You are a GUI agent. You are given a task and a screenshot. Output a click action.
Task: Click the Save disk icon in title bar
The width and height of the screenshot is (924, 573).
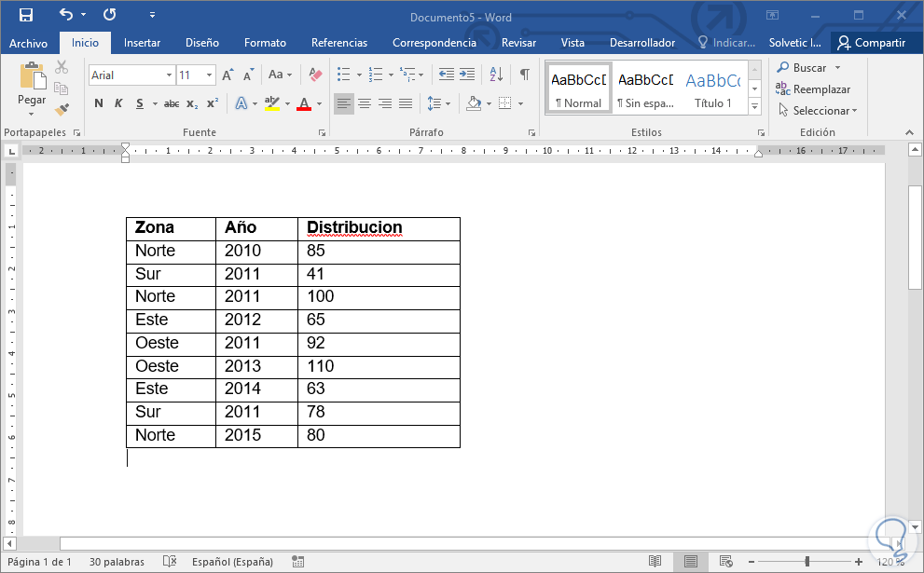click(x=26, y=15)
